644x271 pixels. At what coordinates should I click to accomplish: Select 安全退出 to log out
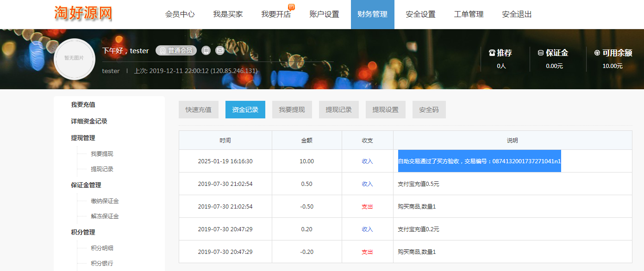[517, 14]
